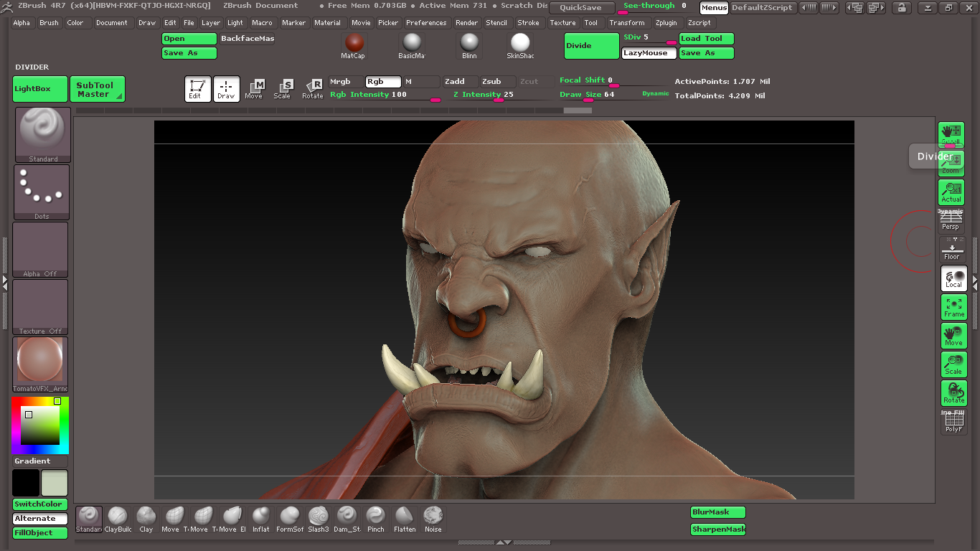Click the Load Tool button
The width and height of the screenshot is (980, 551).
coord(707,39)
